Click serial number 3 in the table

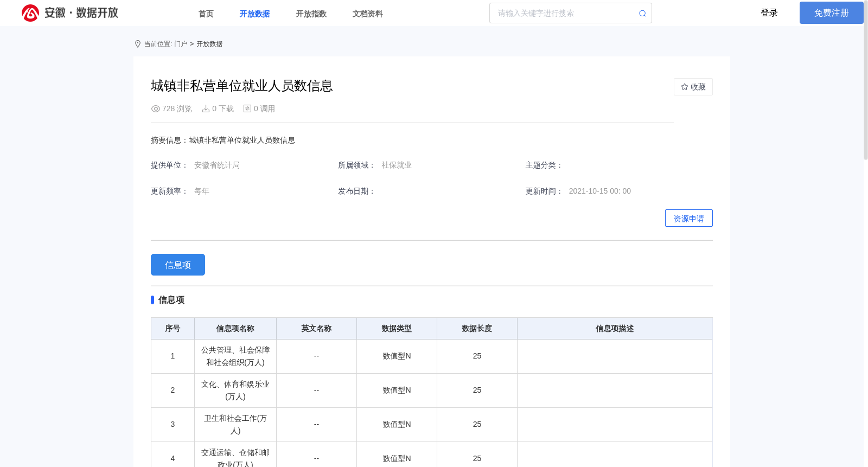tap(173, 425)
